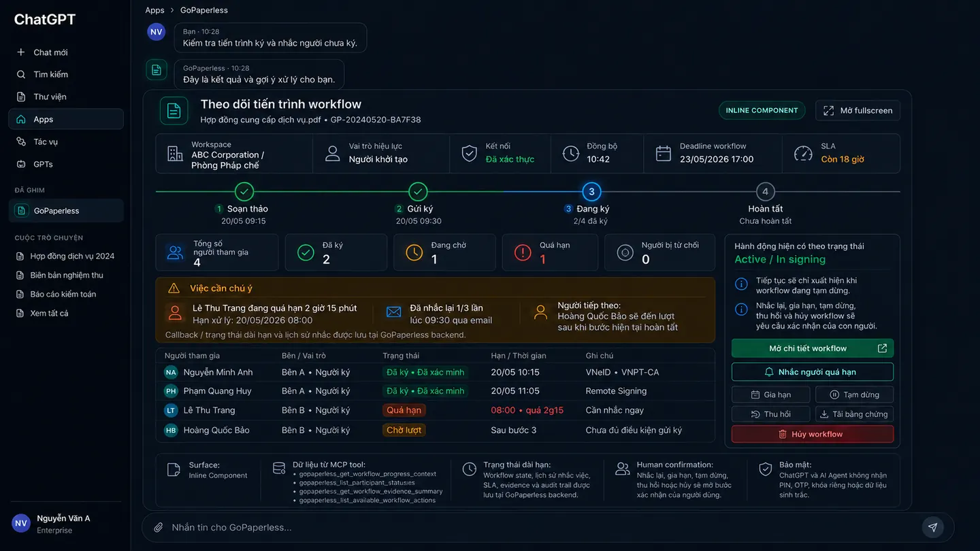Click the red Hủy workflow button
This screenshot has height=551, width=980.
812,434
